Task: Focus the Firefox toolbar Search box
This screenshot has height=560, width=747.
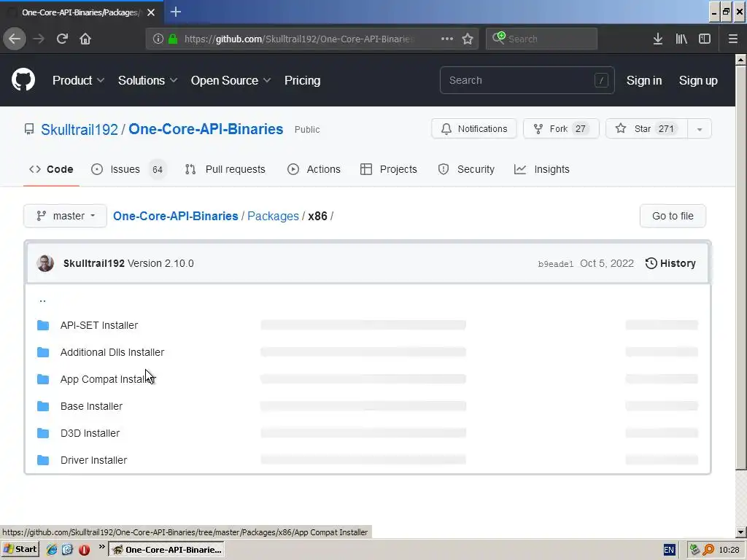Action: coord(541,39)
